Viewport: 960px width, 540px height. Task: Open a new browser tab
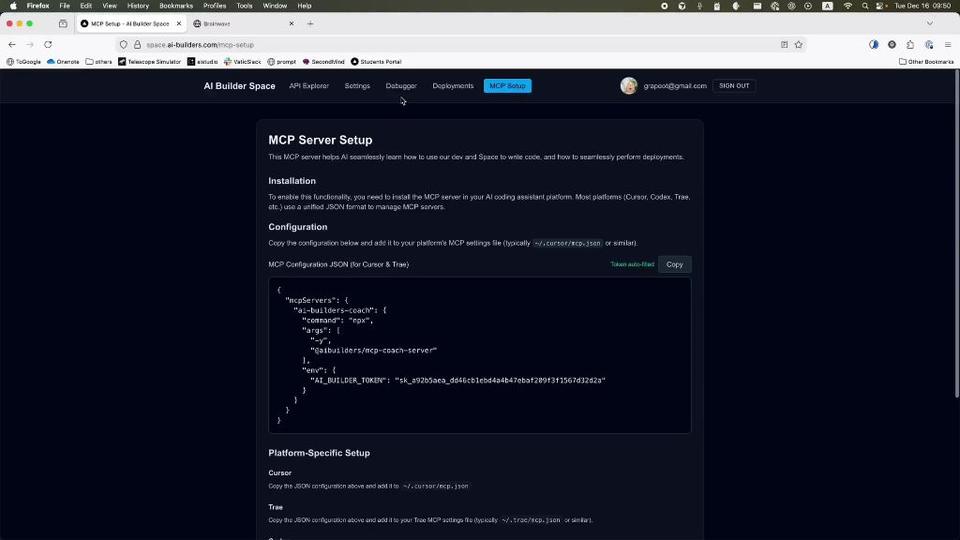pos(310,24)
